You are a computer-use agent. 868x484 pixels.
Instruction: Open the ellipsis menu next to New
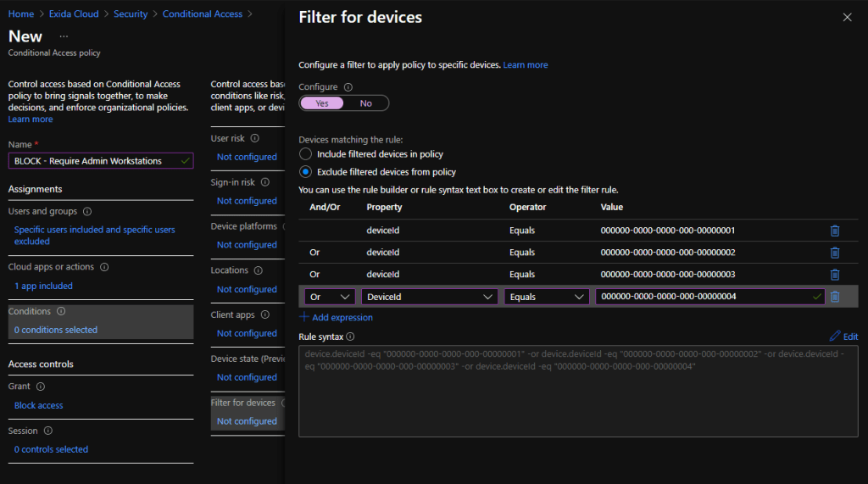click(x=64, y=36)
